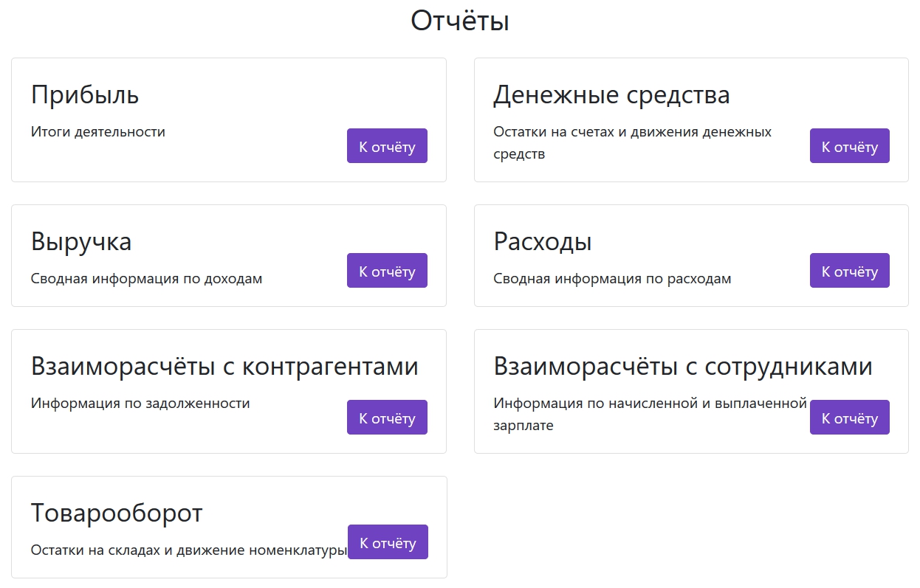Select the Расходы heading
Image resolution: width=920 pixels, height=588 pixels.
point(542,242)
